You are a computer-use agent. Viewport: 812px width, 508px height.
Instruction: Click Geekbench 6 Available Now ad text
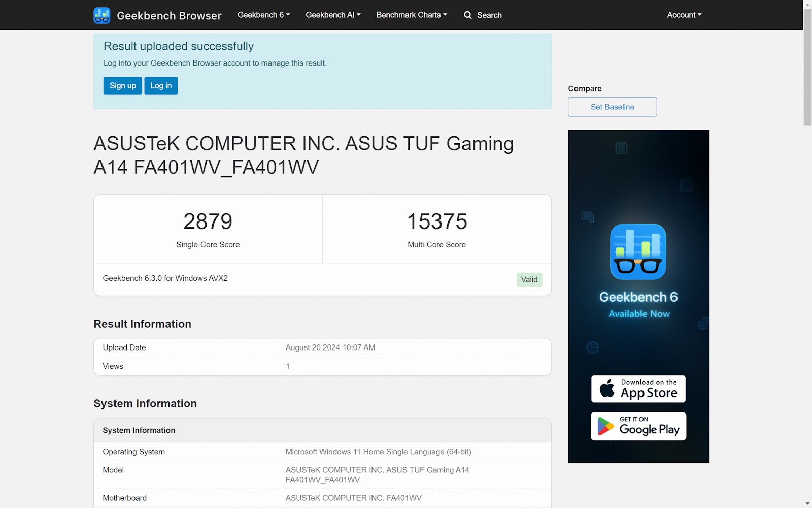[x=638, y=305]
